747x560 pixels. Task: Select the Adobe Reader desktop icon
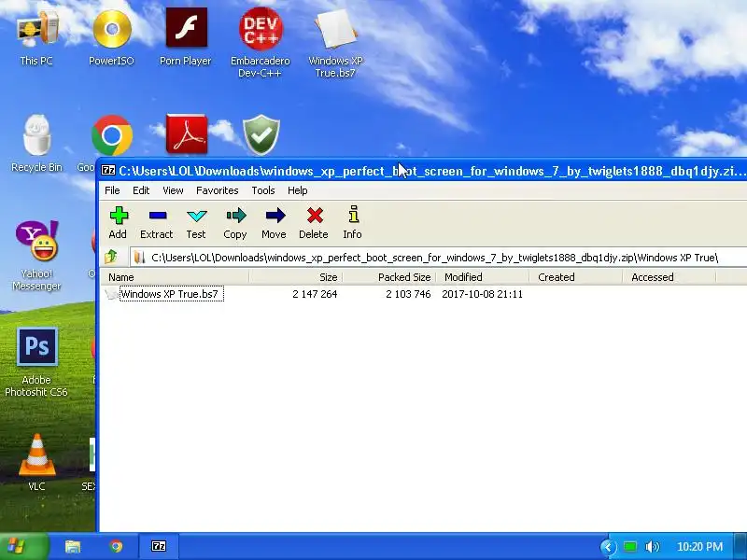click(187, 134)
